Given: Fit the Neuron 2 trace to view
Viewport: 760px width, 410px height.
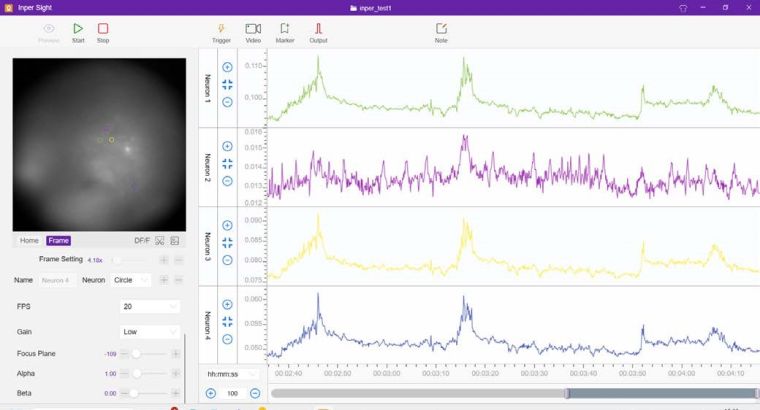Looking at the screenshot, I should pos(227,163).
